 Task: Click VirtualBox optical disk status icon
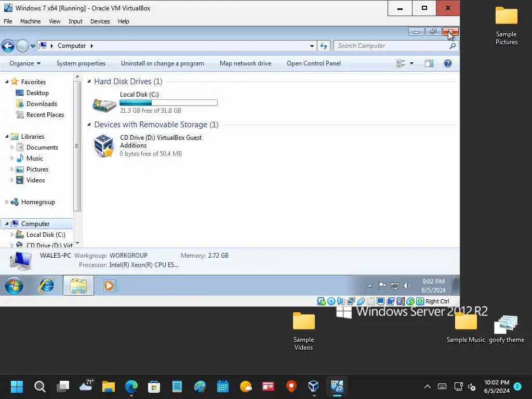click(331, 301)
